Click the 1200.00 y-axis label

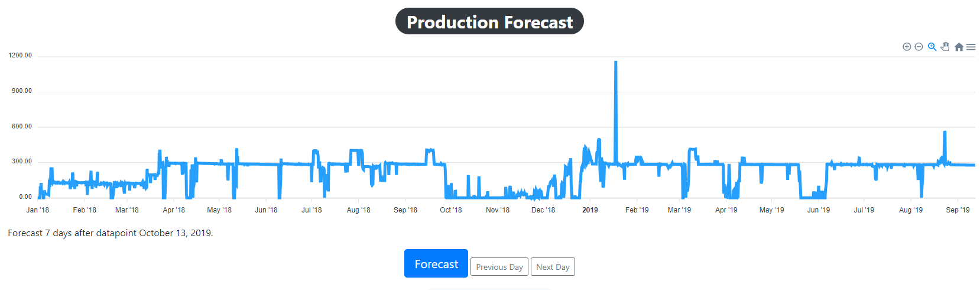click(x=21, y=56)
